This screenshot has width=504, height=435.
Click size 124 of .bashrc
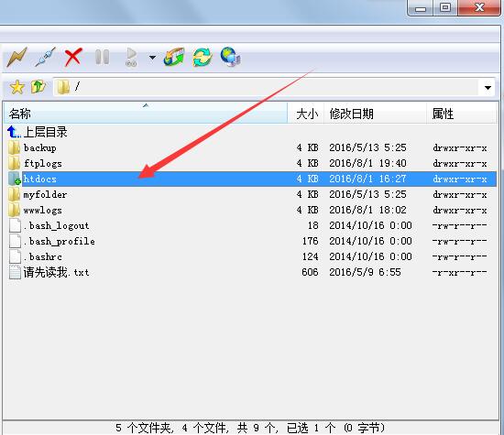coord(310,256)
